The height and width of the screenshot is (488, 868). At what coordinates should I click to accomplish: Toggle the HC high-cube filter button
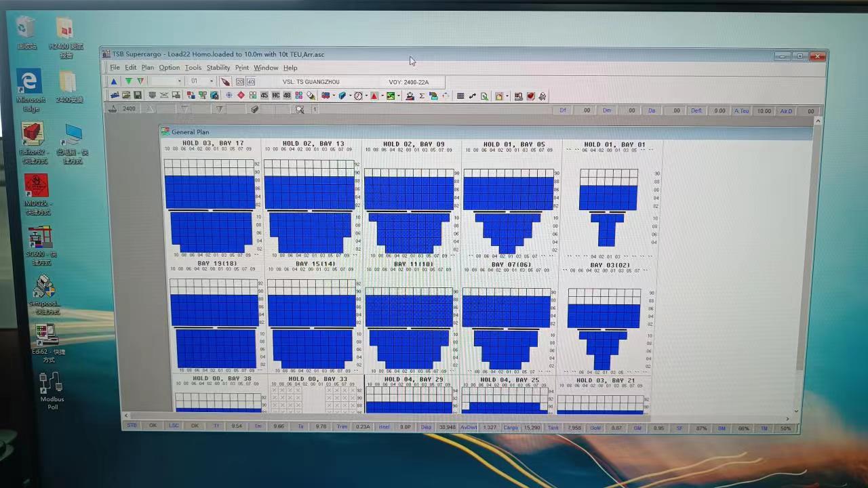click(275, 96)
